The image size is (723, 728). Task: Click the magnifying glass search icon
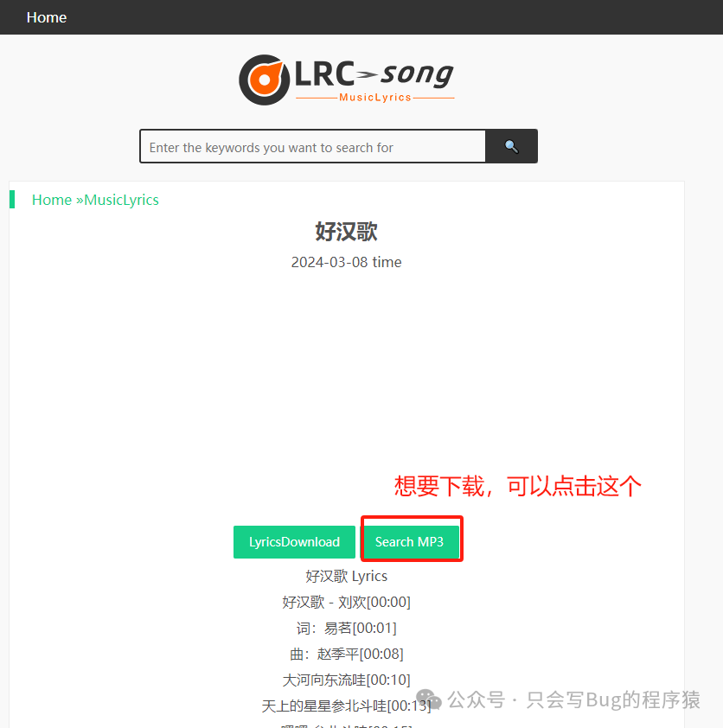click(510, 145)
